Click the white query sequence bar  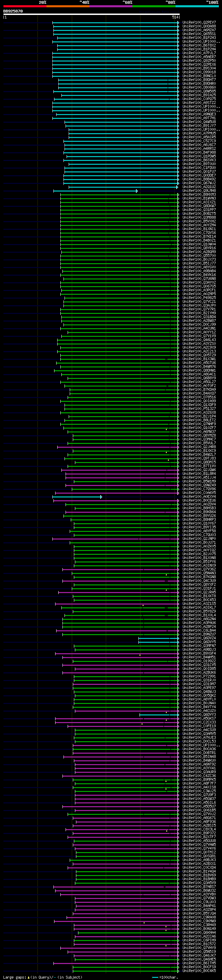coord(92,14)
